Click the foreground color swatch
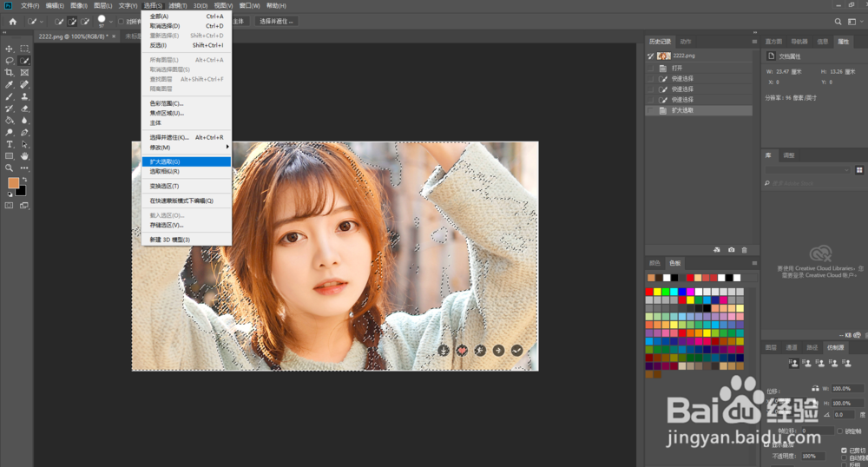868x467 pixels. coord(13,183)
